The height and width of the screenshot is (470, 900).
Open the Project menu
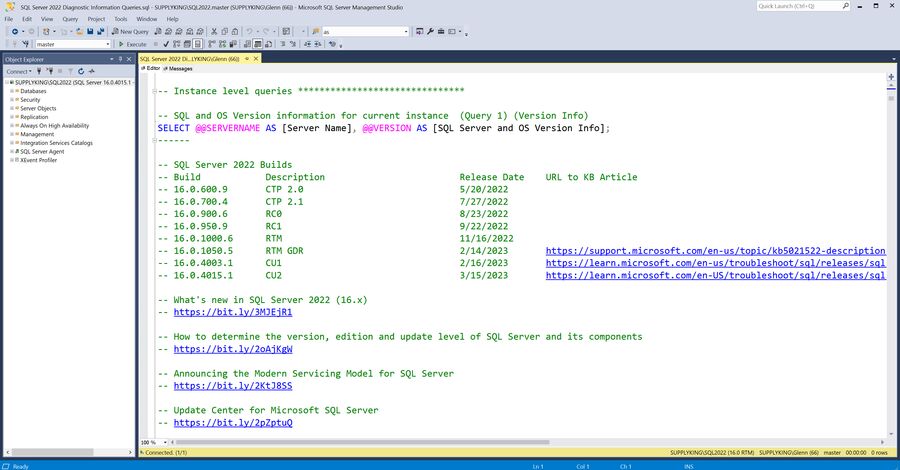click(96, 19)
